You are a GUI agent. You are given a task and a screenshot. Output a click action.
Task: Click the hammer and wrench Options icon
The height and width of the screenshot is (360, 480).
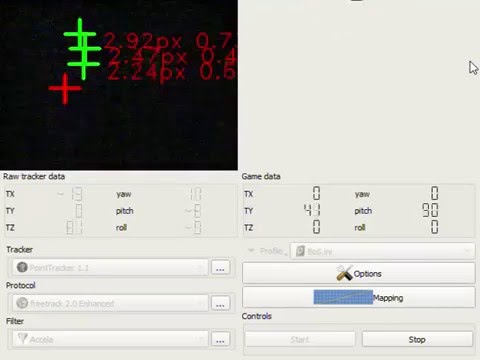344,273
